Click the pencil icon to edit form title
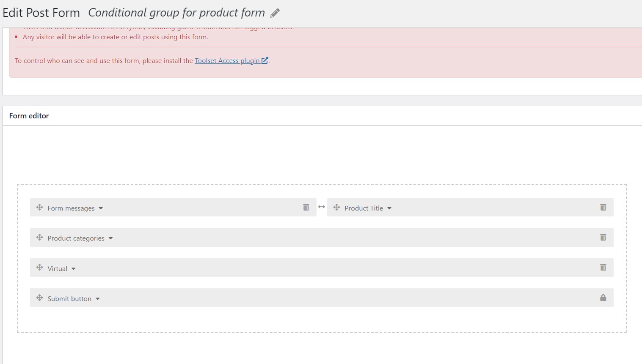The width and height of the screenshot is (642, 364). click(275, 13)
